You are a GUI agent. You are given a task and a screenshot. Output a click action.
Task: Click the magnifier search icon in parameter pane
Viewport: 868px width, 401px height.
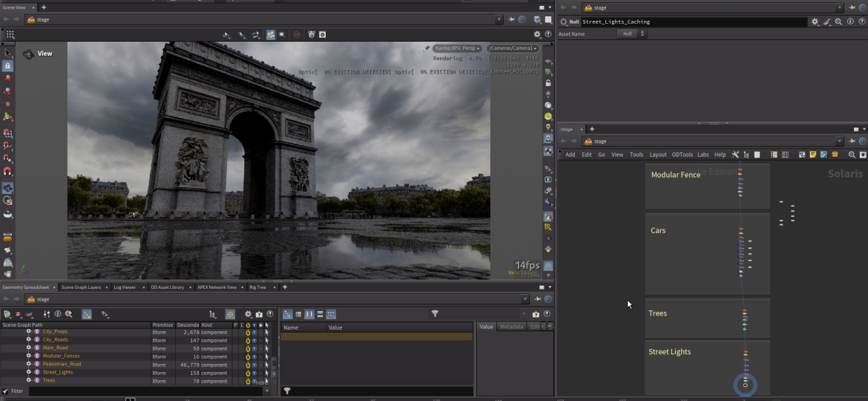click(838, 22)
